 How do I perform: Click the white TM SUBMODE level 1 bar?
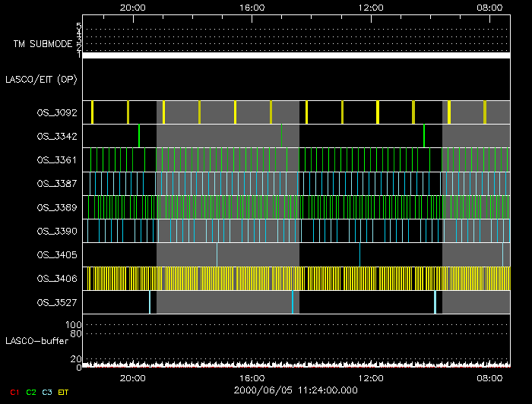pyautogui.click(x=296, y=55)
